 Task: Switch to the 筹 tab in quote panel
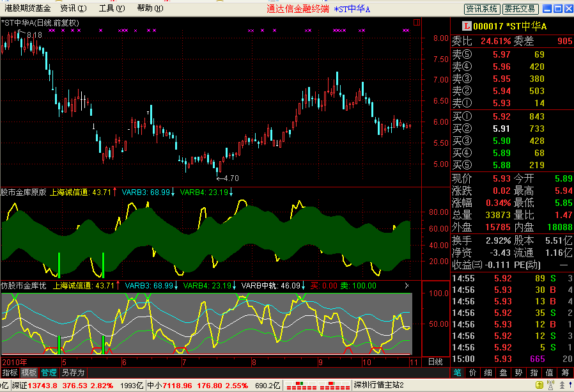566,373
